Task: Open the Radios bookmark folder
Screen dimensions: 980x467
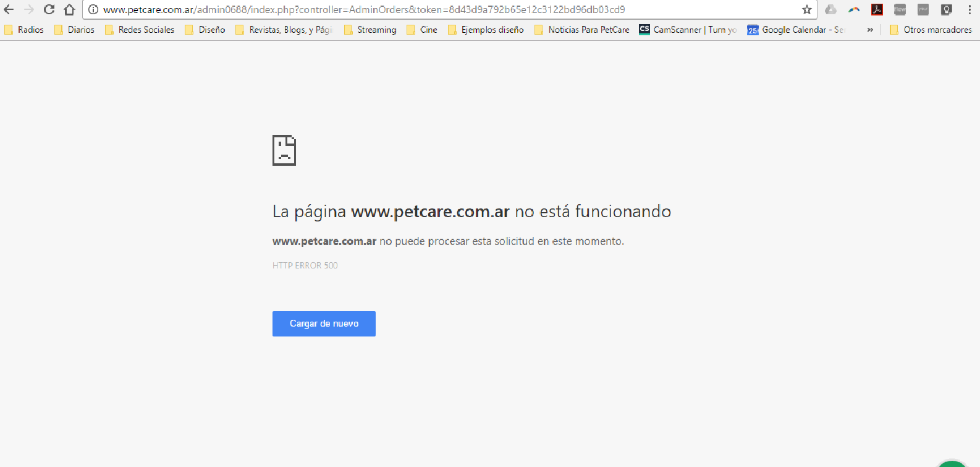Action: 24,30
